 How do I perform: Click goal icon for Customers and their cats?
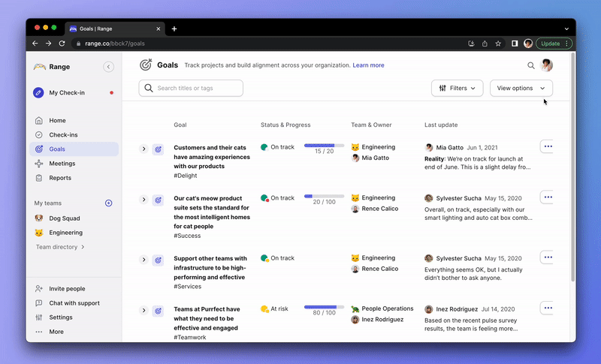[x=158, y=149]
